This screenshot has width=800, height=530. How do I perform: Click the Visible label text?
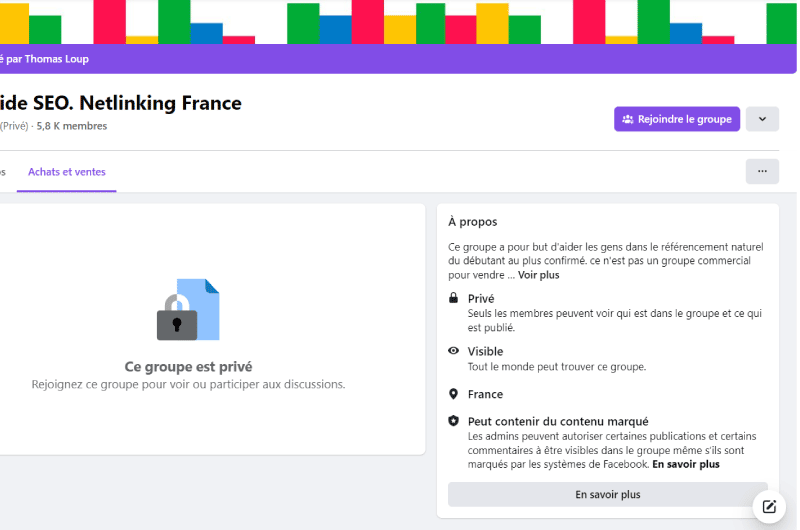[485, 351]
